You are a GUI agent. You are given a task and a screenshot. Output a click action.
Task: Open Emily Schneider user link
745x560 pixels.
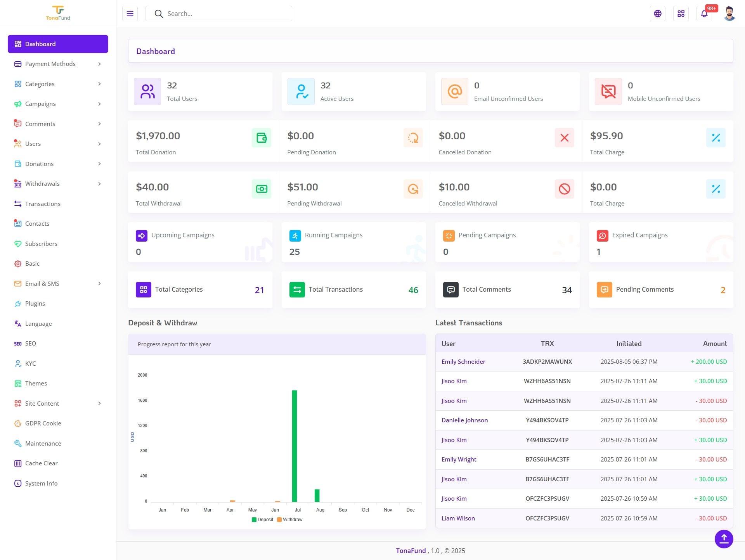click(x=463, y=361)
